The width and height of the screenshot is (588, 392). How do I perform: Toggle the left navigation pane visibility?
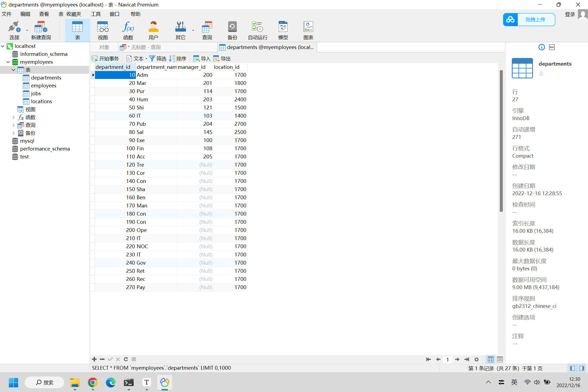coord(572,368)
